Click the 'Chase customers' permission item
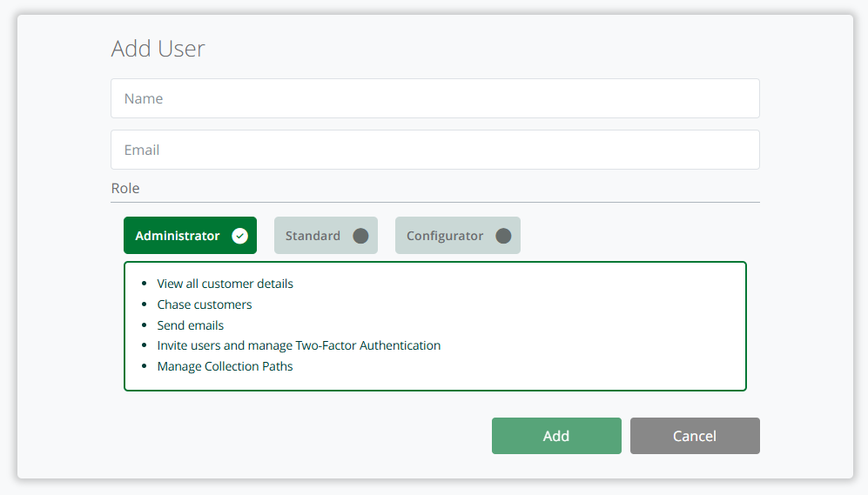The height and width of the screenshot is (495, 868). [x=205, y=304]
